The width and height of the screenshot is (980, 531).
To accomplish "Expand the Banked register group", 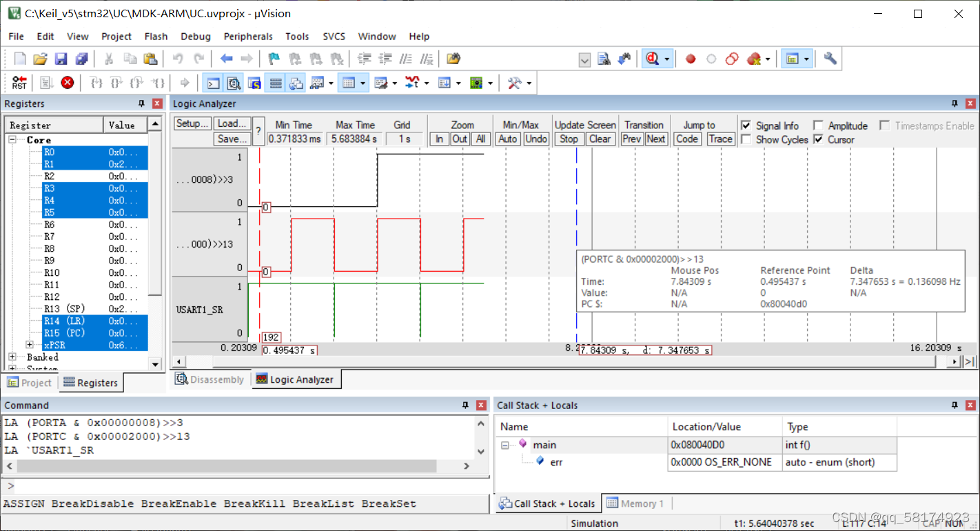I will [x=12, y=357].
